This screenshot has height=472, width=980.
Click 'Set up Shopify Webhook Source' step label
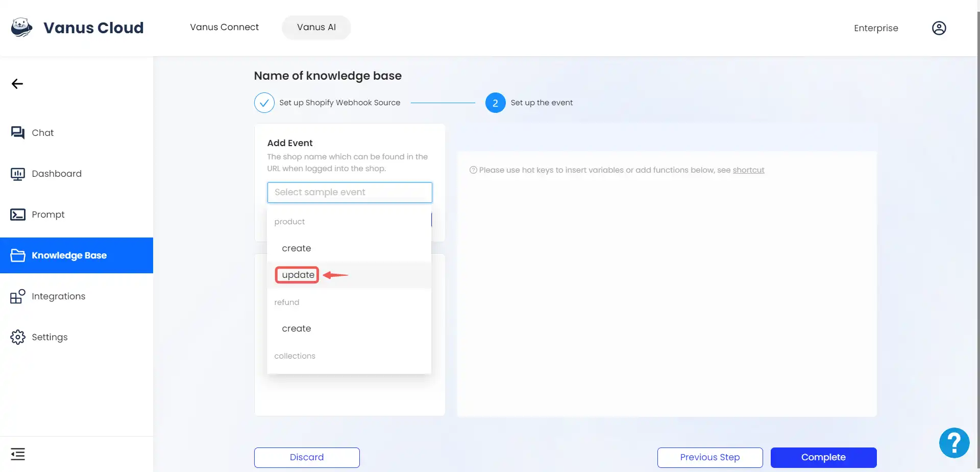[x=339, y=103]
